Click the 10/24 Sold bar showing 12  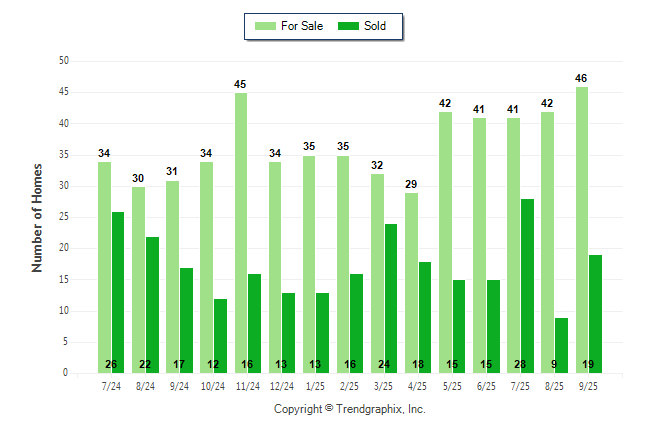(x=220, y=335)
